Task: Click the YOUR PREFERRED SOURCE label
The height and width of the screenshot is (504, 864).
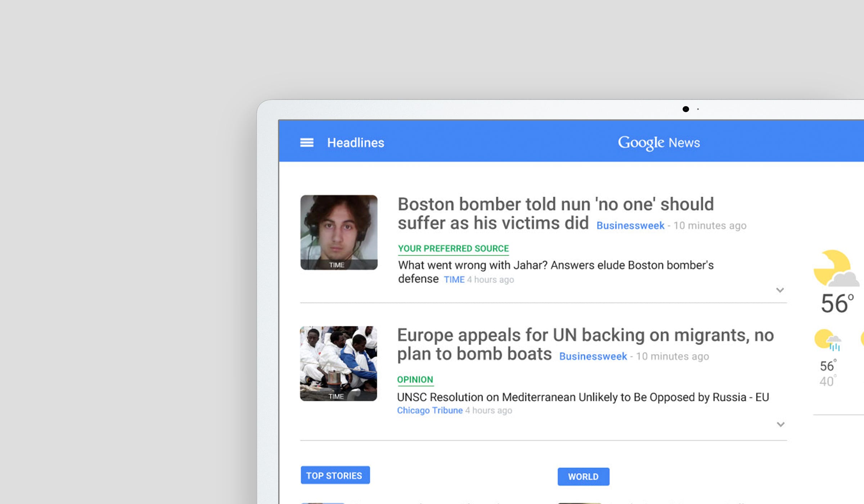Action: [453, 249]
